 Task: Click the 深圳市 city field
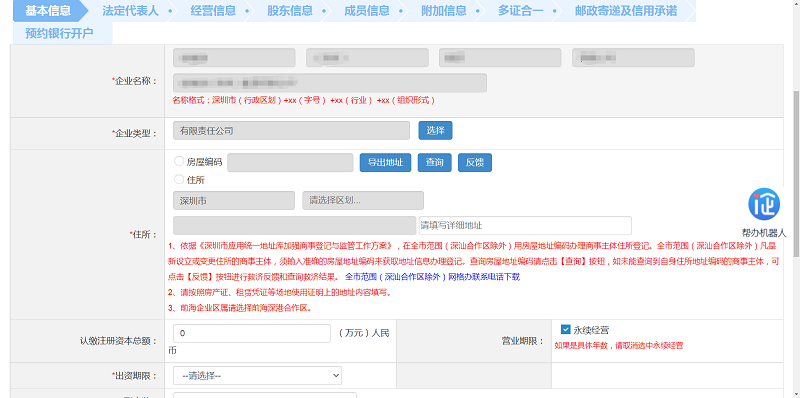[234, 201]
